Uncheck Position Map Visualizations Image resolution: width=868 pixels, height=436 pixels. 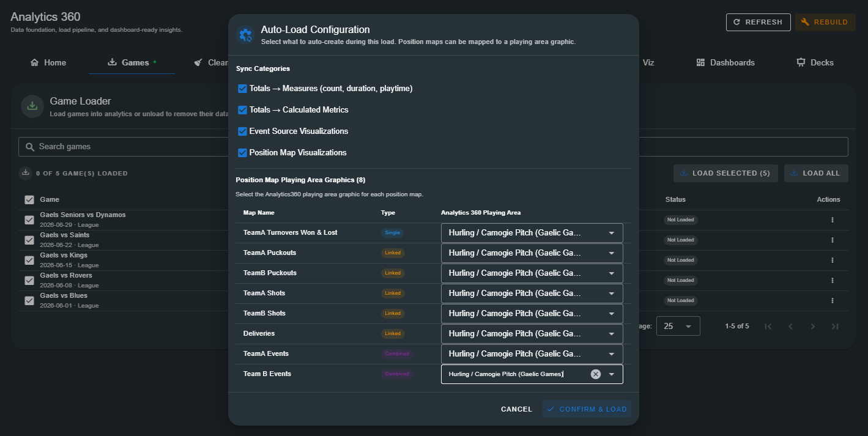(x=242, y=153)
